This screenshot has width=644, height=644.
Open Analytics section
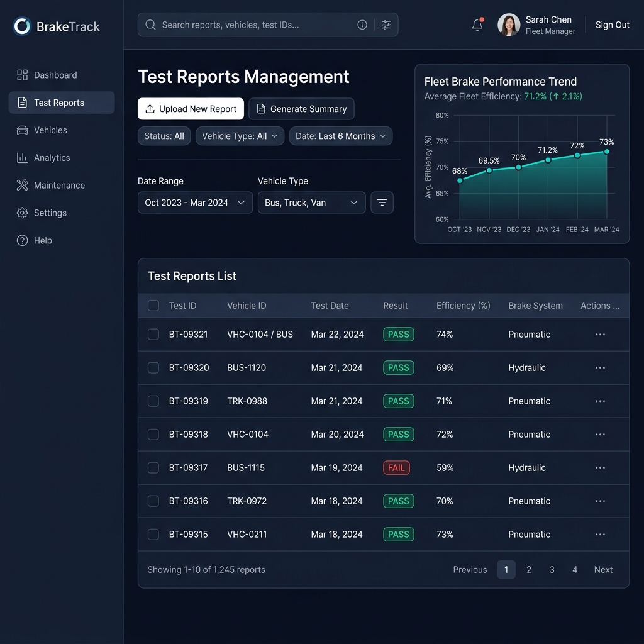pos(62,158)
